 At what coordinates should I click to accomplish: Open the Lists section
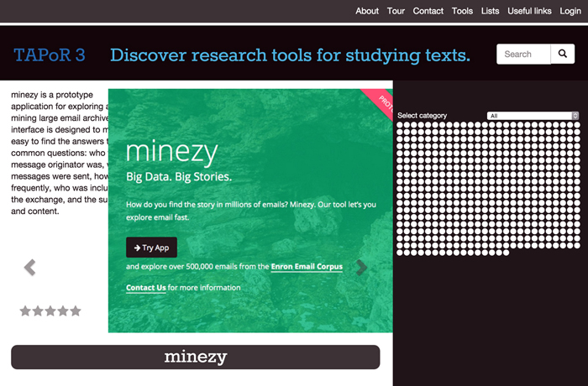point(490,11)
